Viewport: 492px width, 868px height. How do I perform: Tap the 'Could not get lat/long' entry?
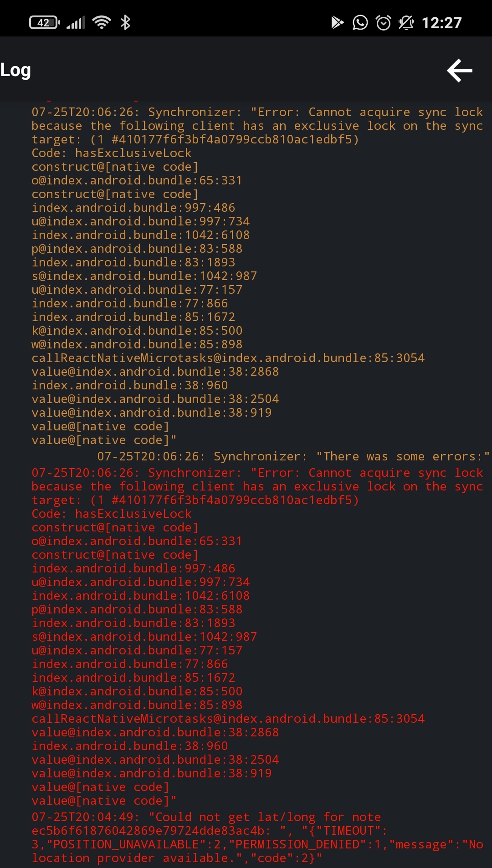[x=205, y=817]
